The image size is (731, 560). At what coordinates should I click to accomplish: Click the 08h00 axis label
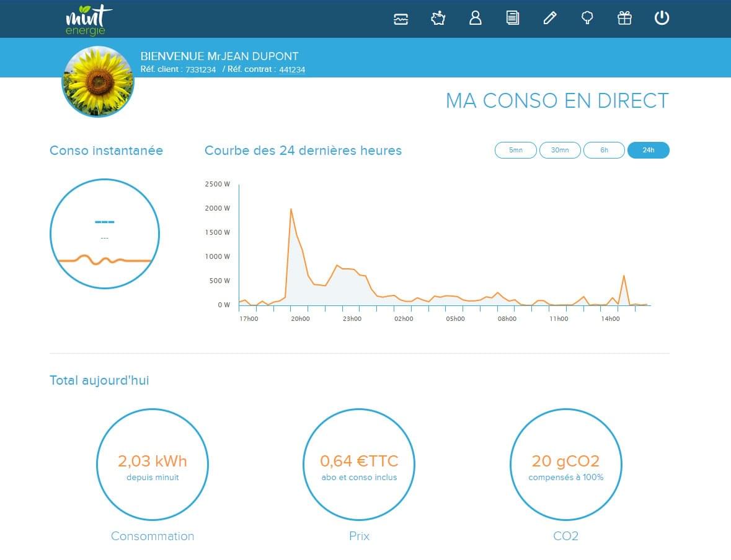click(x=507, y=318)
